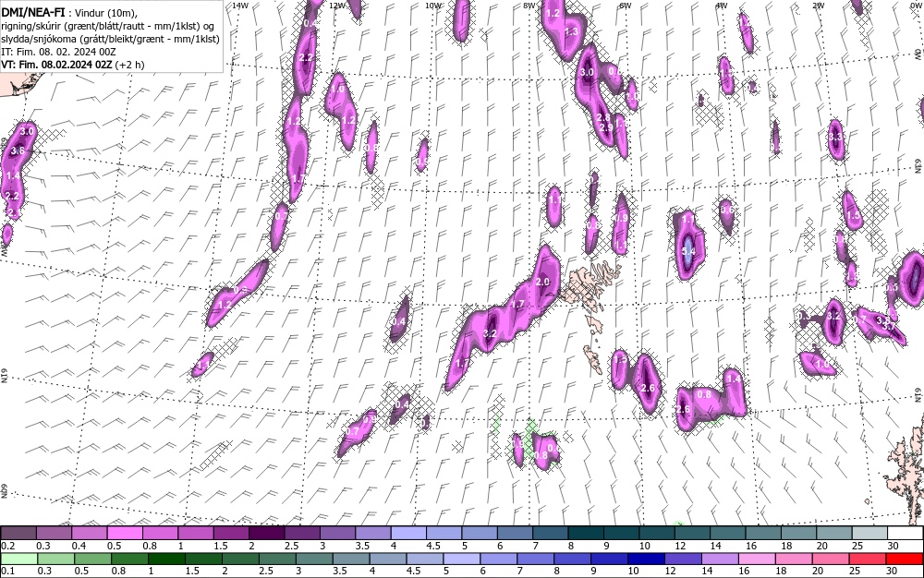
Task: Click the light pink 16 swatch in lower legend
Action: (x=757, y=559)
